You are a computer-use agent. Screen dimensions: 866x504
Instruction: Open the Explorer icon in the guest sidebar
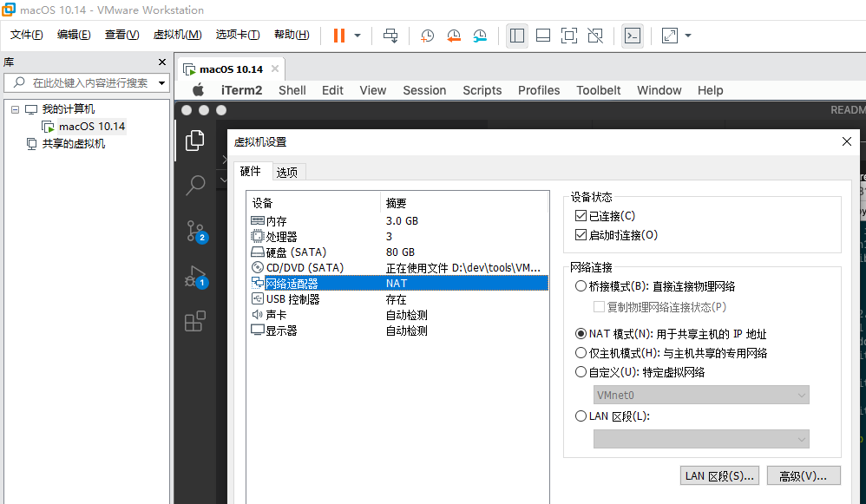pyautogui.click(x=195, y=141)
